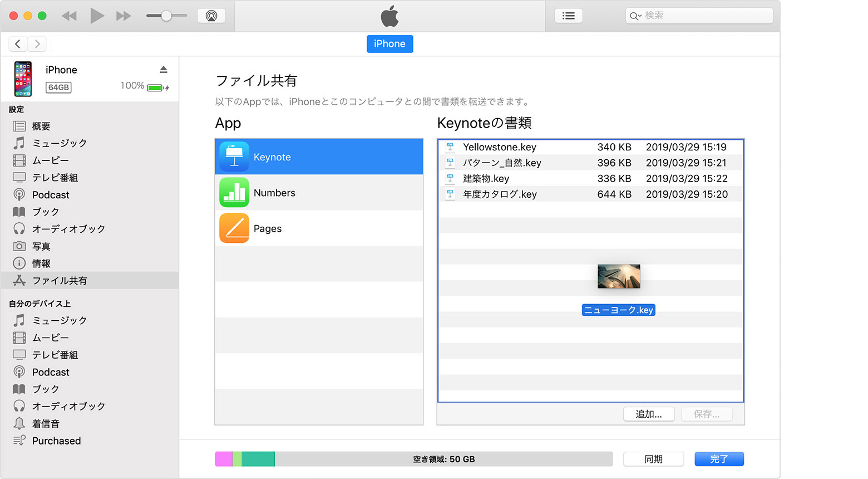Select the Pages app icon

pos(234,228)
